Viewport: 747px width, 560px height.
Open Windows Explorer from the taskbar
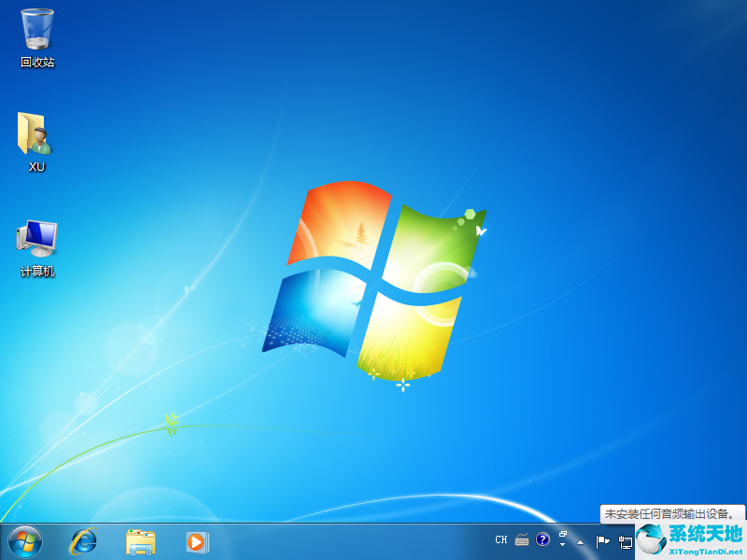[x=140, y=541]
